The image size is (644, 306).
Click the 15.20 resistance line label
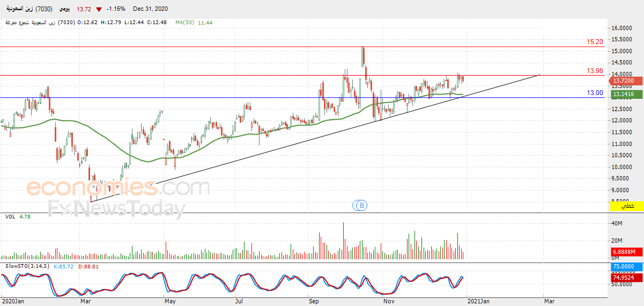coord(595,41)
